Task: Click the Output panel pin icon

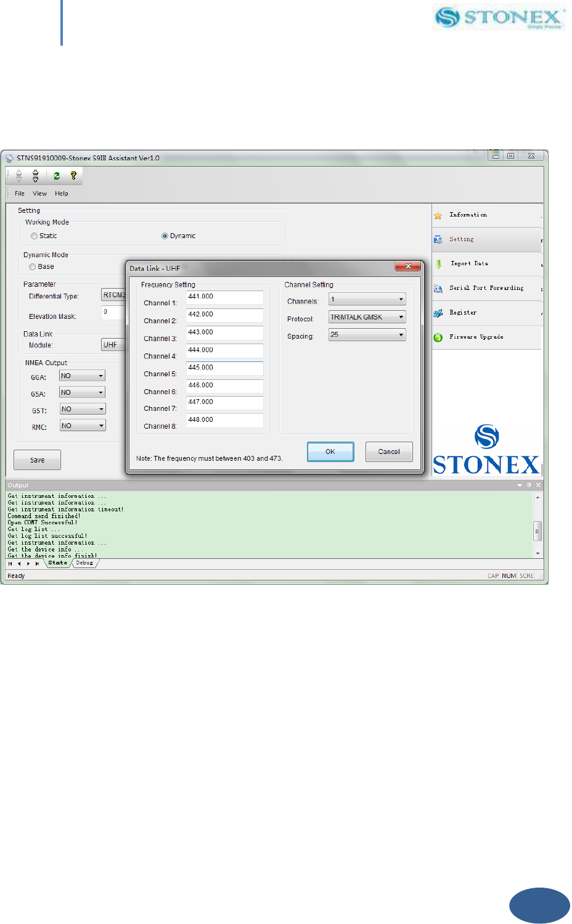Action: [x=529, y=485]
